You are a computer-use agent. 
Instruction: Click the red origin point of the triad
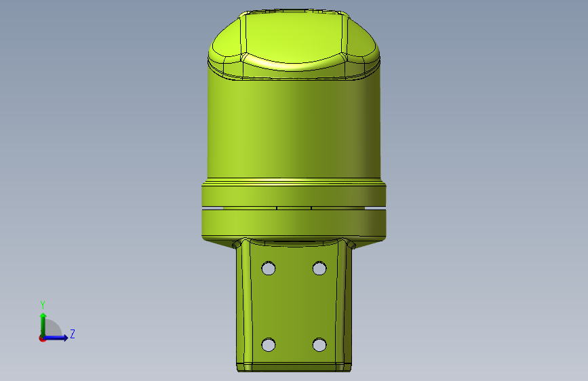coord(42,338)
